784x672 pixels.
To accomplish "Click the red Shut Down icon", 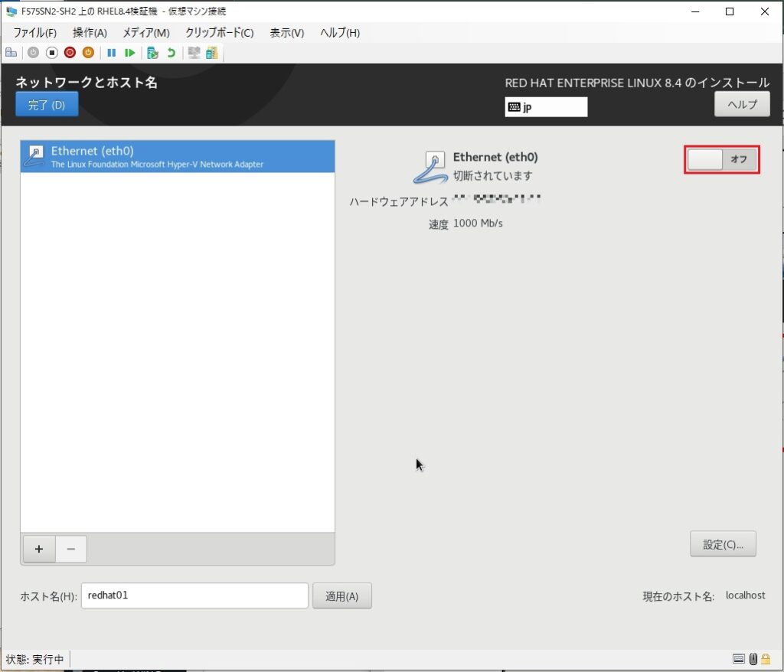I will [70, 53].
